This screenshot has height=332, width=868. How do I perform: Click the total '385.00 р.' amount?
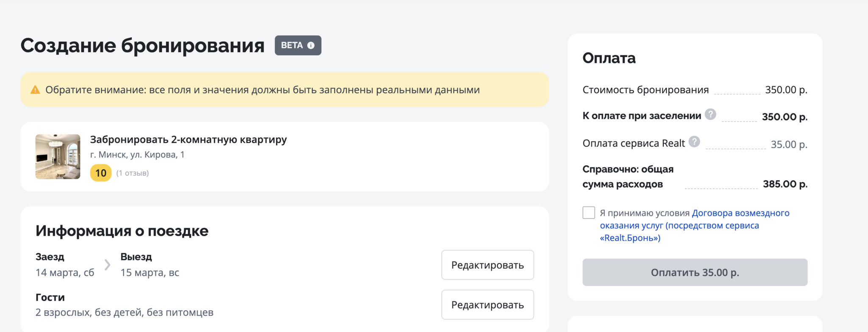pyautogui.click(x=785, y=184)
